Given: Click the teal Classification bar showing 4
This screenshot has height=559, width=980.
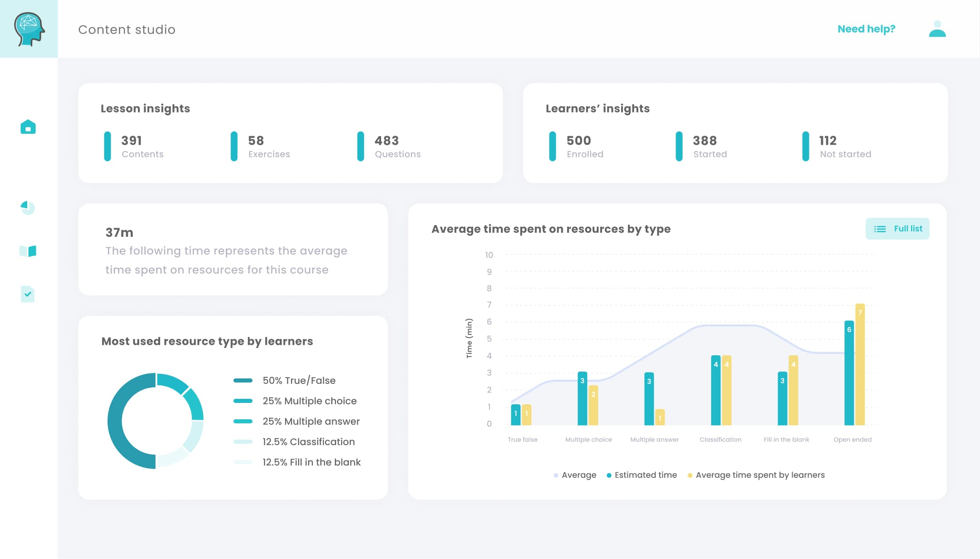Looking at the screenshot, I should 716,390.
